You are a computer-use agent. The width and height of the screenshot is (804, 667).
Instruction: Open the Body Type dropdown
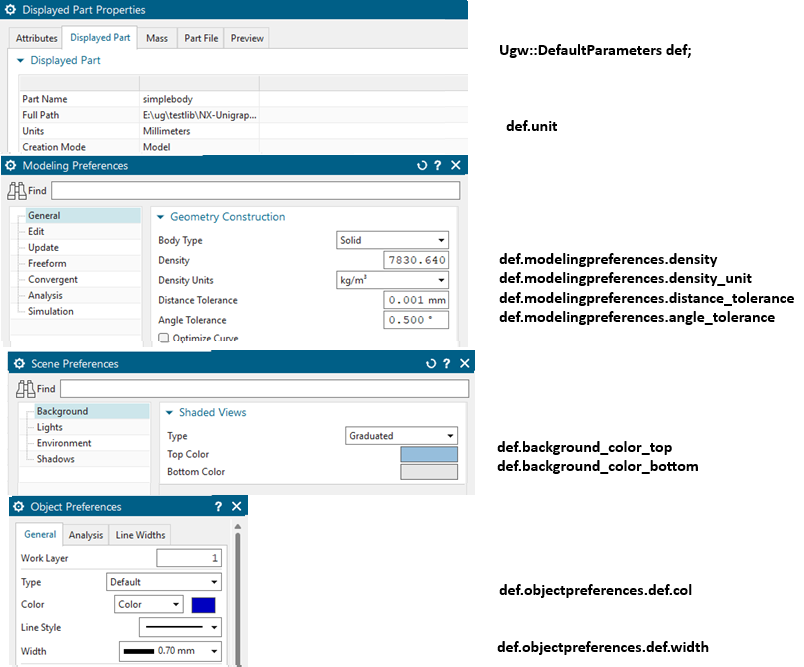click(x=392, y=240)
